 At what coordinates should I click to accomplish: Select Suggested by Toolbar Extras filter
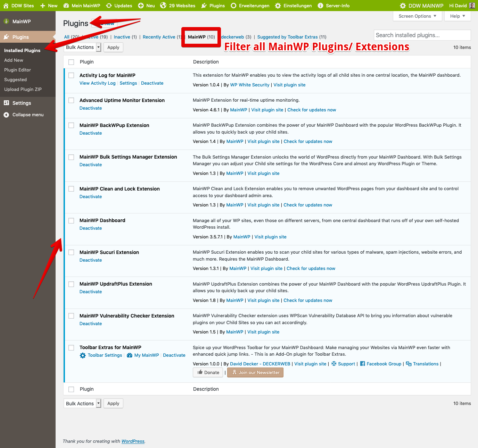pyautogui.click(x=292, y=37)
